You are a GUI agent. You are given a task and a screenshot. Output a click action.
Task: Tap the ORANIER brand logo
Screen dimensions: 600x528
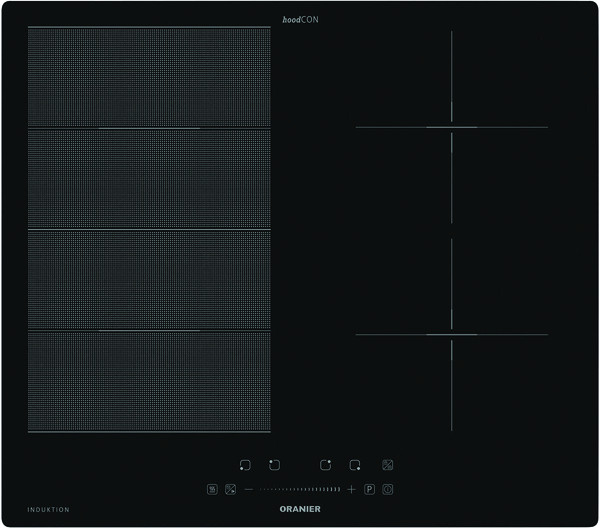point(299,510)
